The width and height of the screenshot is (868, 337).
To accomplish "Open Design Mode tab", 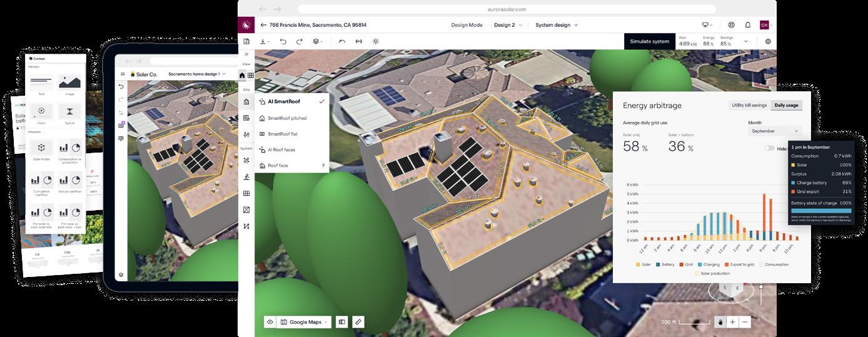I will (x=467, y=25).
